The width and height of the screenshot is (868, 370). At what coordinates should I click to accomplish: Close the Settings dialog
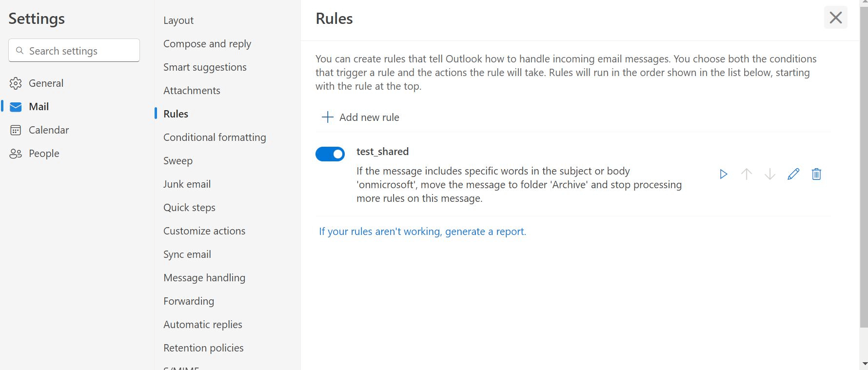click(x=835, y=18)
